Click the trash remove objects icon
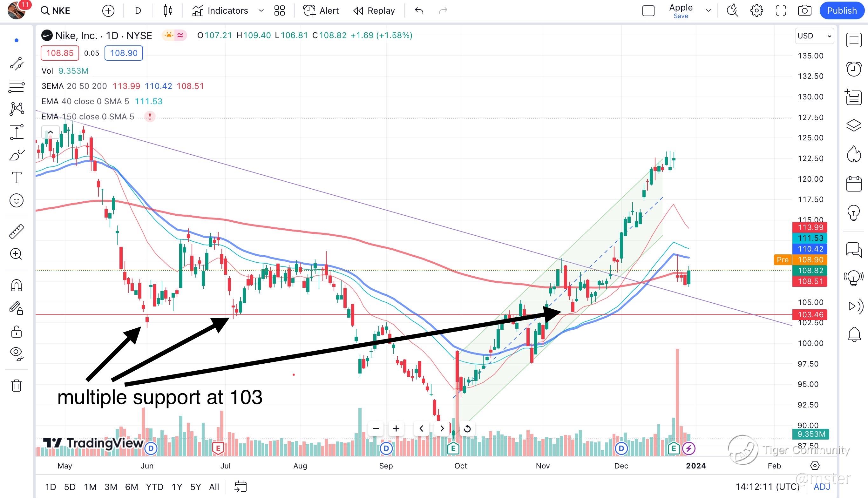 (17, 386)
